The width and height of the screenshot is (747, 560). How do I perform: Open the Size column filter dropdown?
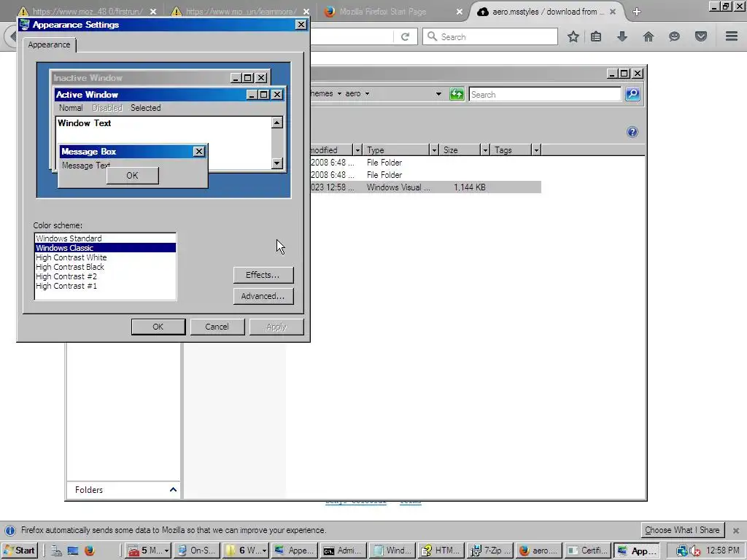point(485,150)
